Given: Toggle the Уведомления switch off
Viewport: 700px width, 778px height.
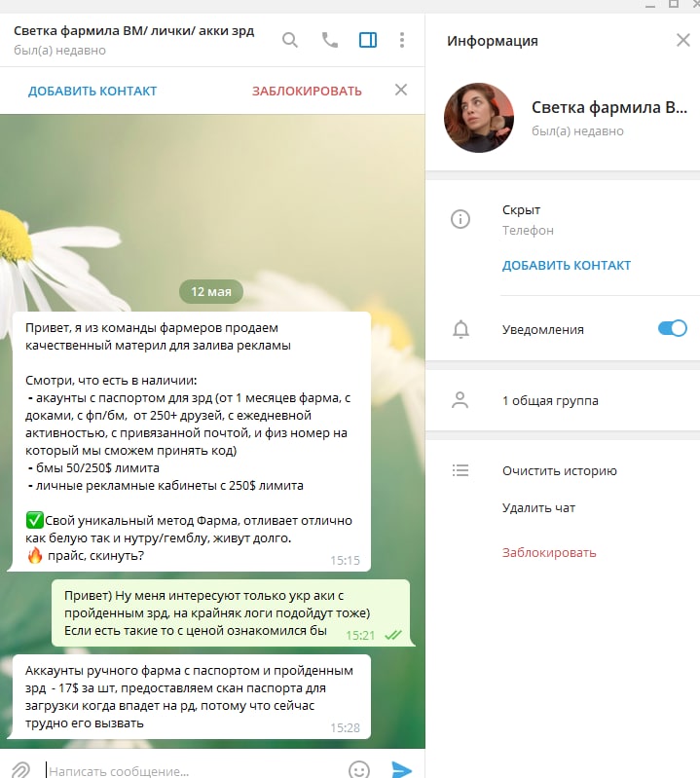Looking at the screenshot, I should coord(672,328).
